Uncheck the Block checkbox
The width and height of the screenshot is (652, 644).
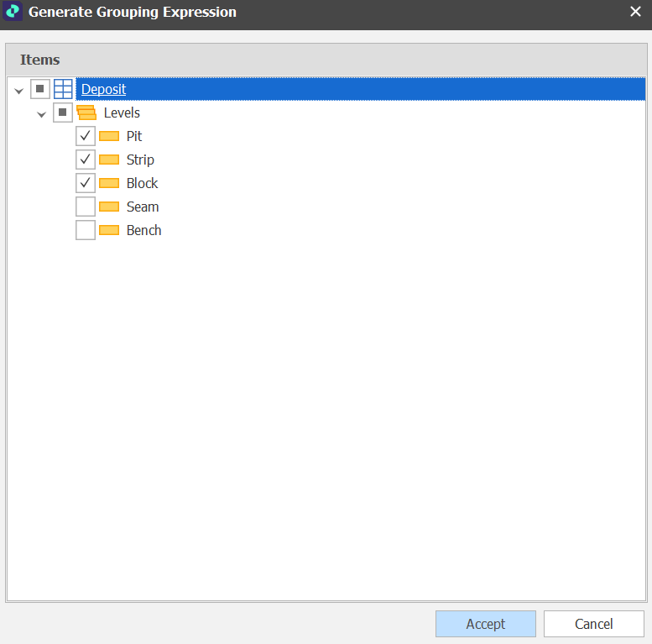point(86,183)
